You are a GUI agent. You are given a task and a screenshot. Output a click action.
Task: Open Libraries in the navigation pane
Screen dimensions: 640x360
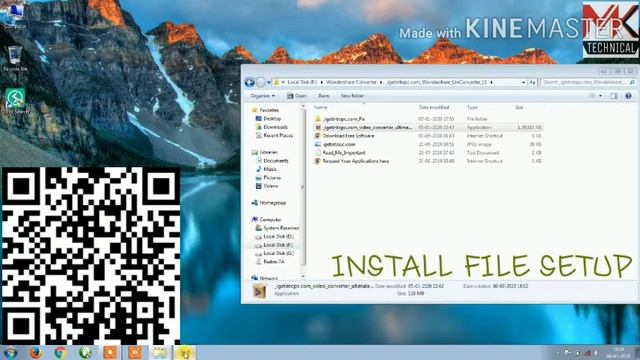(x=268, y=152)
